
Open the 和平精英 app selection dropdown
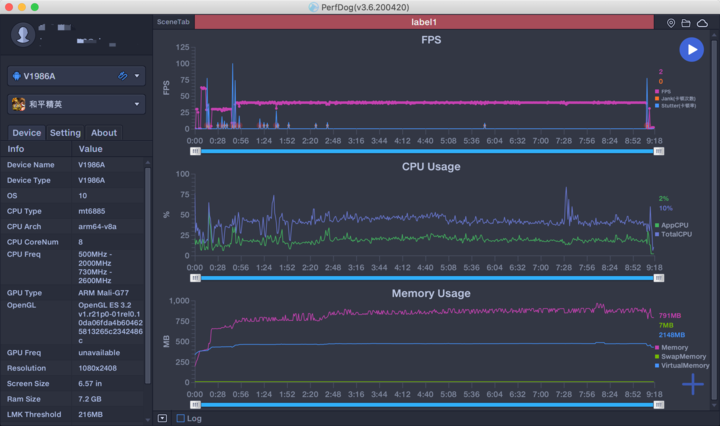click(x=137, y=104)
